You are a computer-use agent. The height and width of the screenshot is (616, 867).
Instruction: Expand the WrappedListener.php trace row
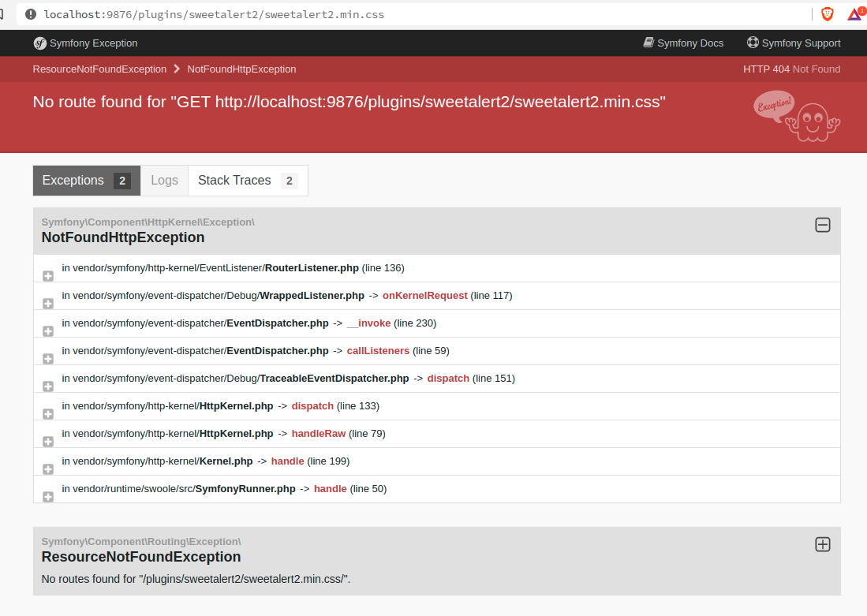click(x=48, y=304)
